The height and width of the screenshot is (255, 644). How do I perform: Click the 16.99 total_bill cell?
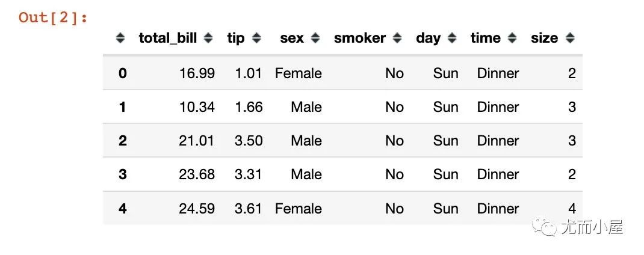[197, 73]
